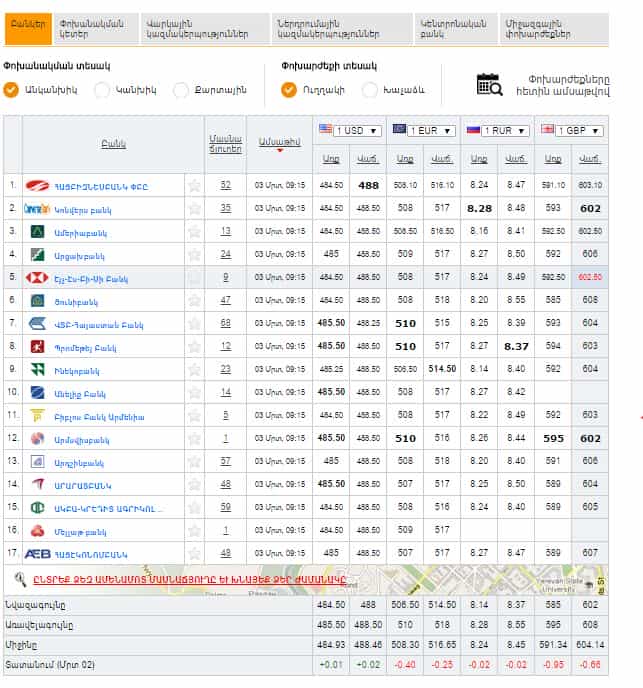
Task: Mark row 12 Armswissbank with the star
Action: (x=195, y=438)
